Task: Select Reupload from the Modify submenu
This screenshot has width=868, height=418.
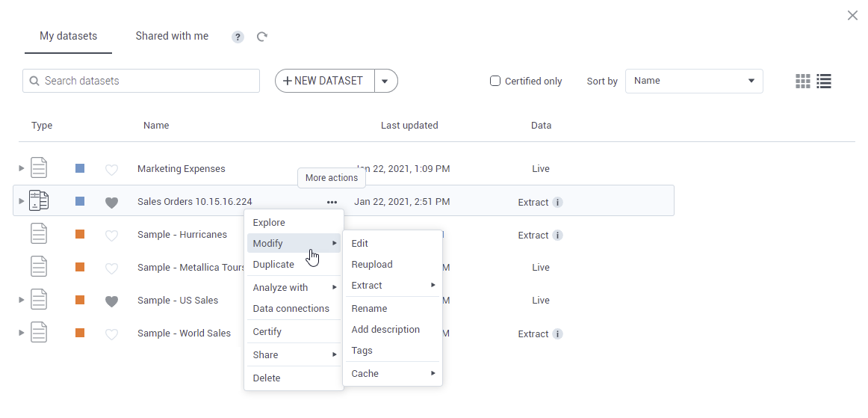Action: 371,264
